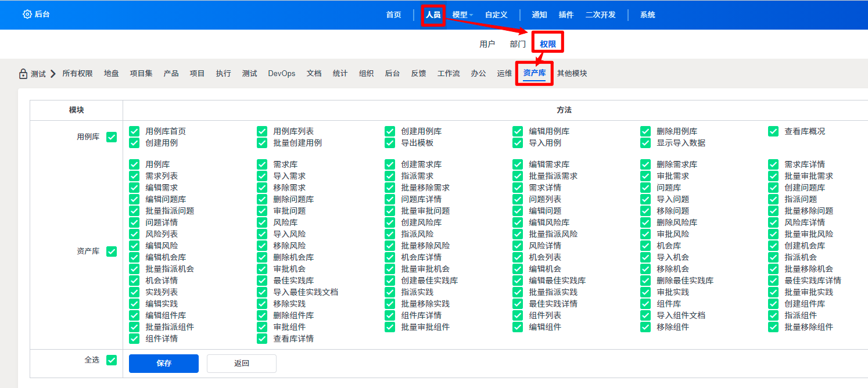Uncheck the 审批机会 permission

(x=262, y=269)
